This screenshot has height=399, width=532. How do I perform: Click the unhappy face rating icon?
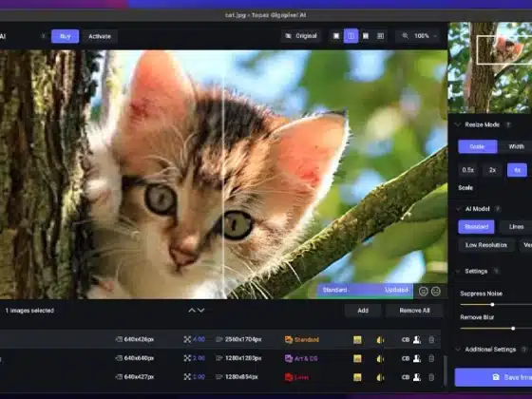pyautogui.click(x=436, y=291)
